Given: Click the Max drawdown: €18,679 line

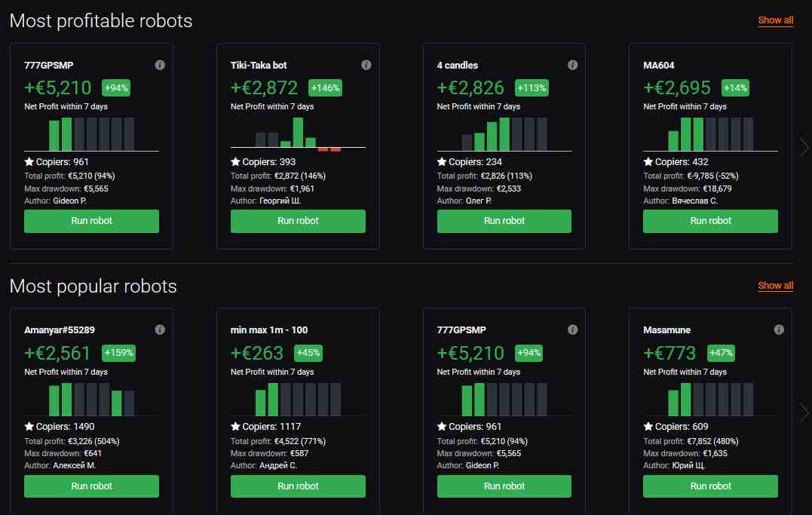Looking at the screenshot, I should click(x=687, y=189).
